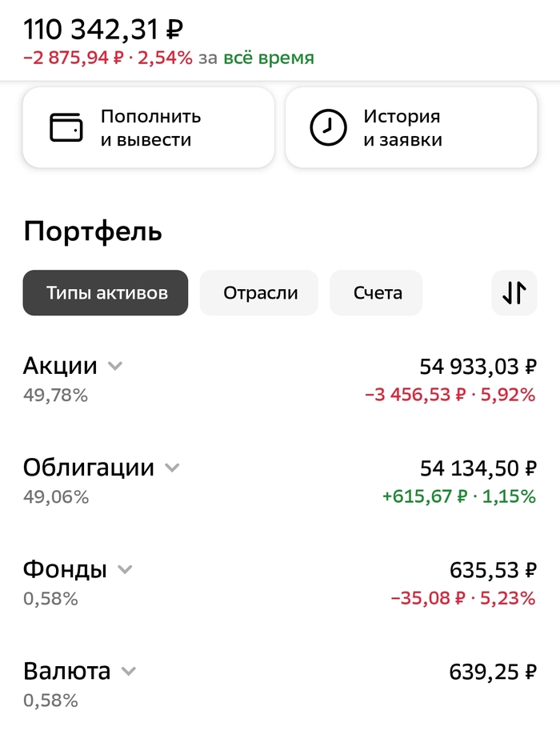Click the sort arrows icon
The image size is (560, 743).
(514, 293)
